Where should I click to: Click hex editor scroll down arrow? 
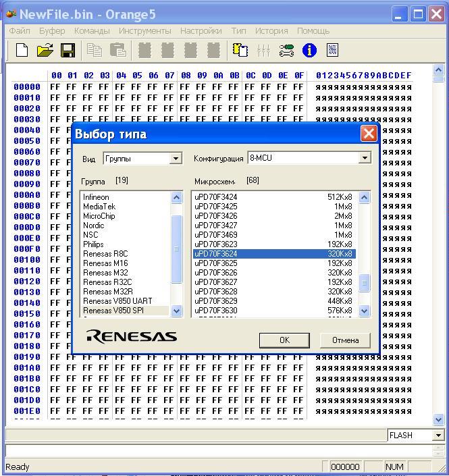pos(438,419)
